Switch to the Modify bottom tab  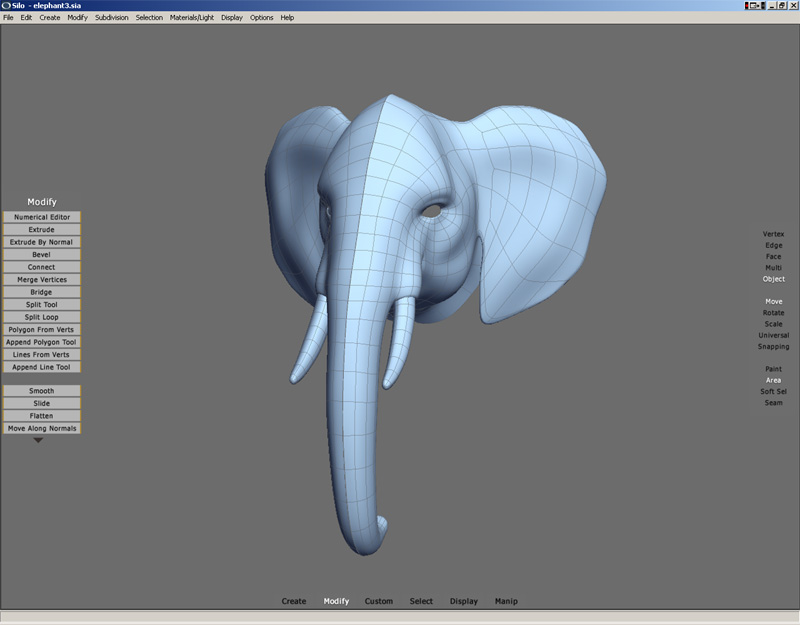coord(336,601)
